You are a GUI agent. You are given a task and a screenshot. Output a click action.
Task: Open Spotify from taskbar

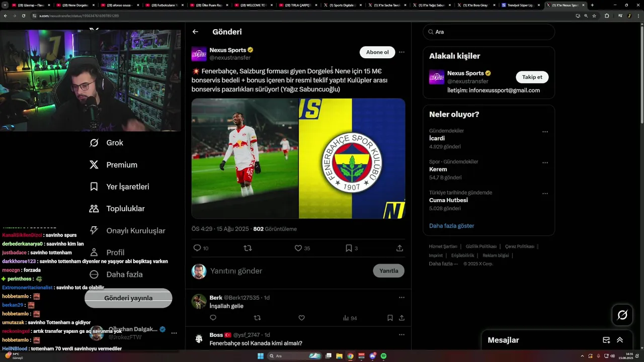coord(383,356)
